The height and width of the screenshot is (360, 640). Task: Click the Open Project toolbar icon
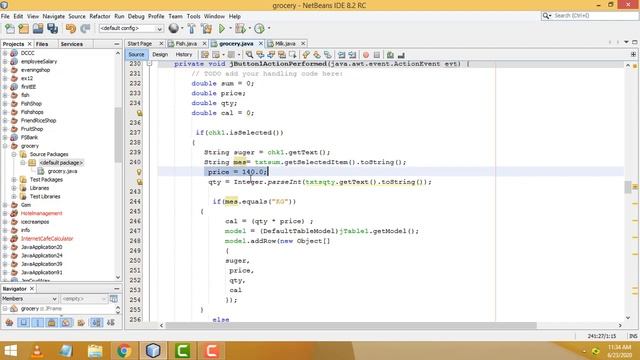click(x=38, y=29)
